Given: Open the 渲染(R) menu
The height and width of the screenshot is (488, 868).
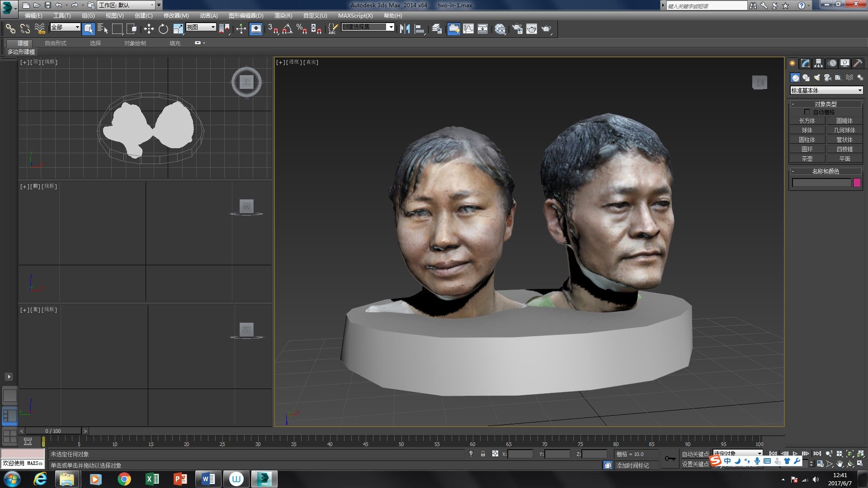Looking at the screenshot, I should point(284,15).
